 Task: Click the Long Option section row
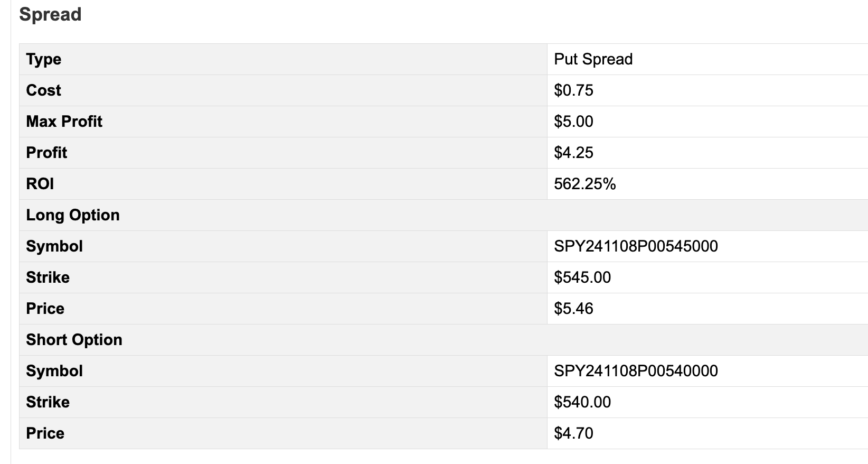click(444, 215)
